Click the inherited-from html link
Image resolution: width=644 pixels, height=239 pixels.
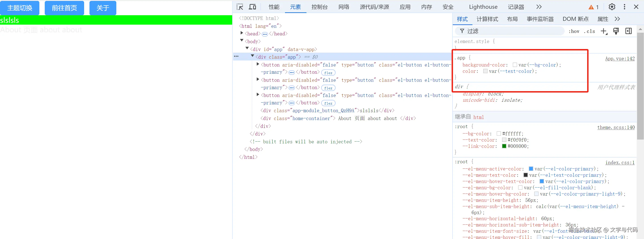[x=478, y=117]
